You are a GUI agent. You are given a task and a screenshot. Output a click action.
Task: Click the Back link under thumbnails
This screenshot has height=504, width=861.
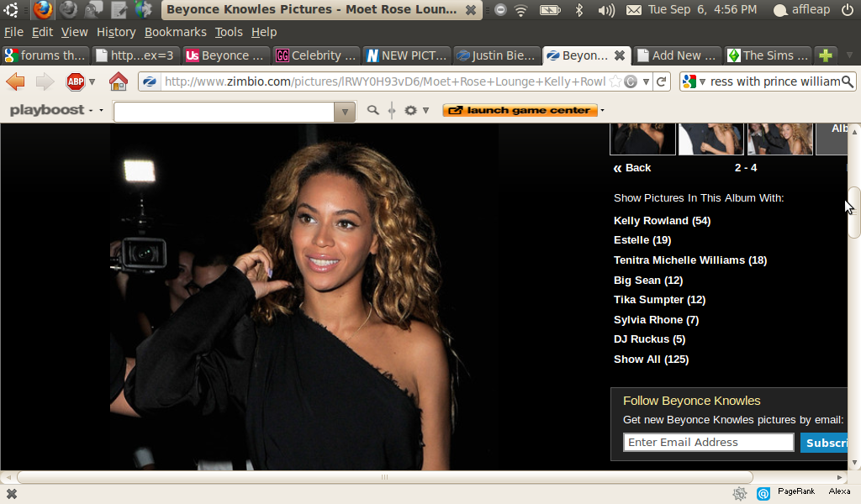(632, 168)
